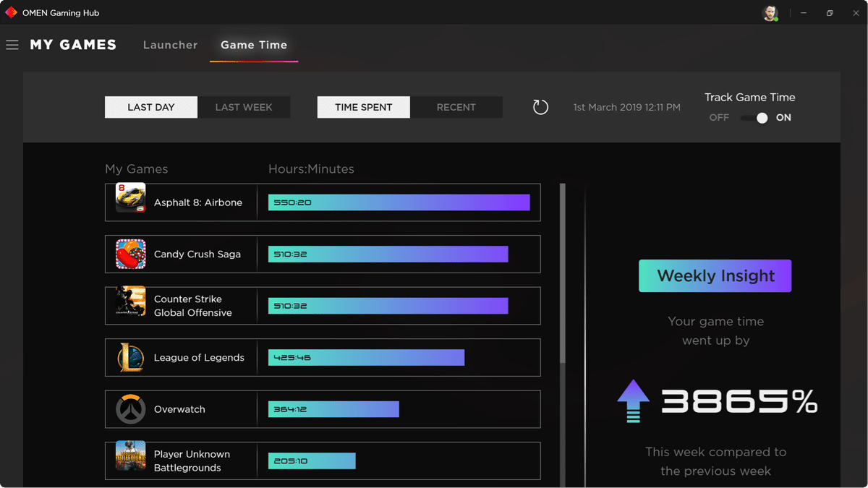This screenshot has width=868, height=488.
Task: Click the Candy Crush Saga 510:32 bar
Action: point(388,254)
